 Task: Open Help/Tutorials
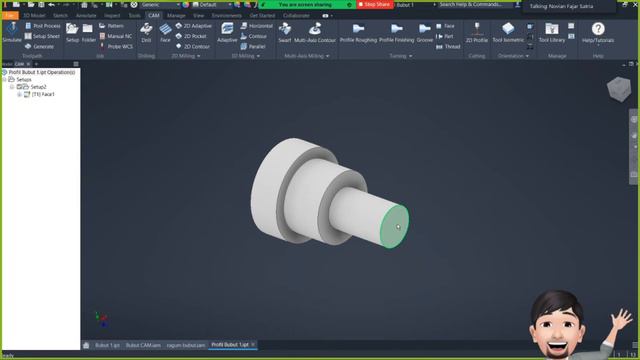(598, 33)
